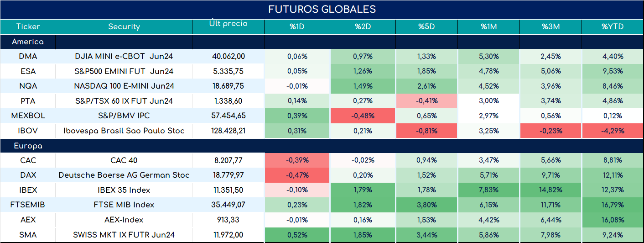Click the America section row

pyautogui.click(x=322, y=42)
